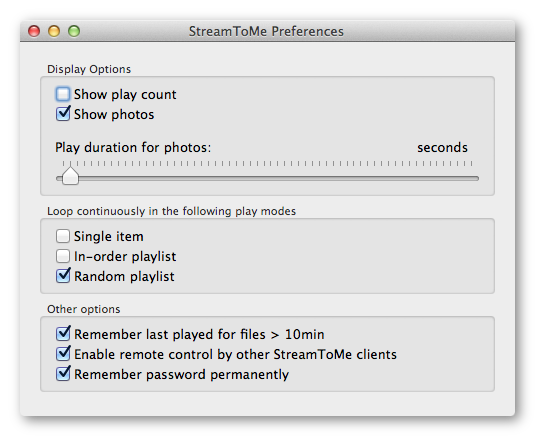Disable Random playlist looping
535x436 pixels.
coord(63,276)
